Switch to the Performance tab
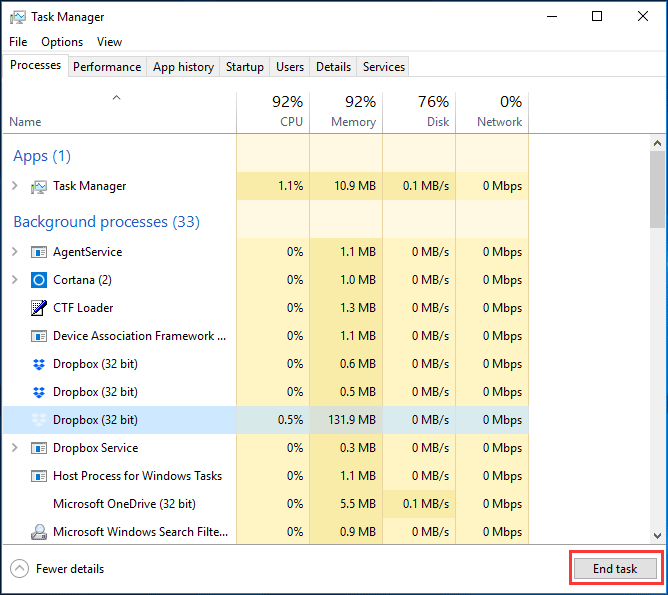 (x=107, y=67)
